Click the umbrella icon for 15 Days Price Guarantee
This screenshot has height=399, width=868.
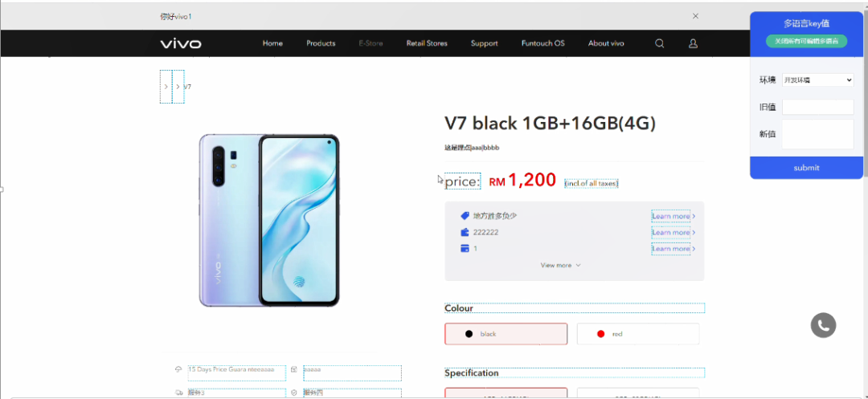(x=178, y=369)
